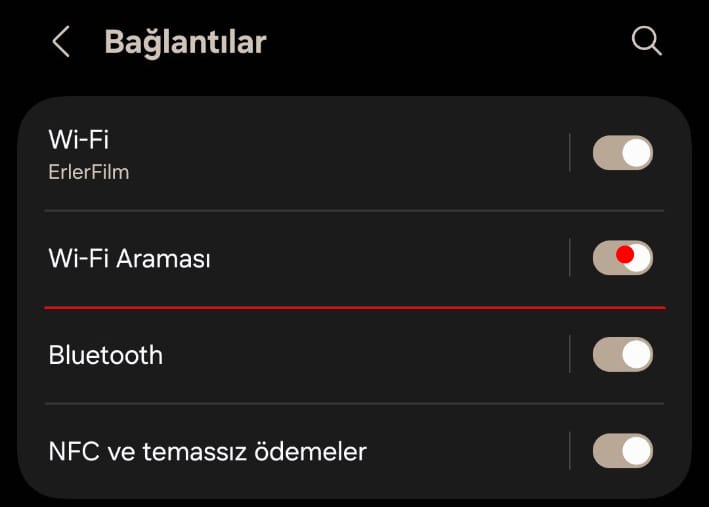The width and height of the screenshot is (709, 507).
Task: Open the Wi-Fi Araması text label
Action: (x=130, y=258)
